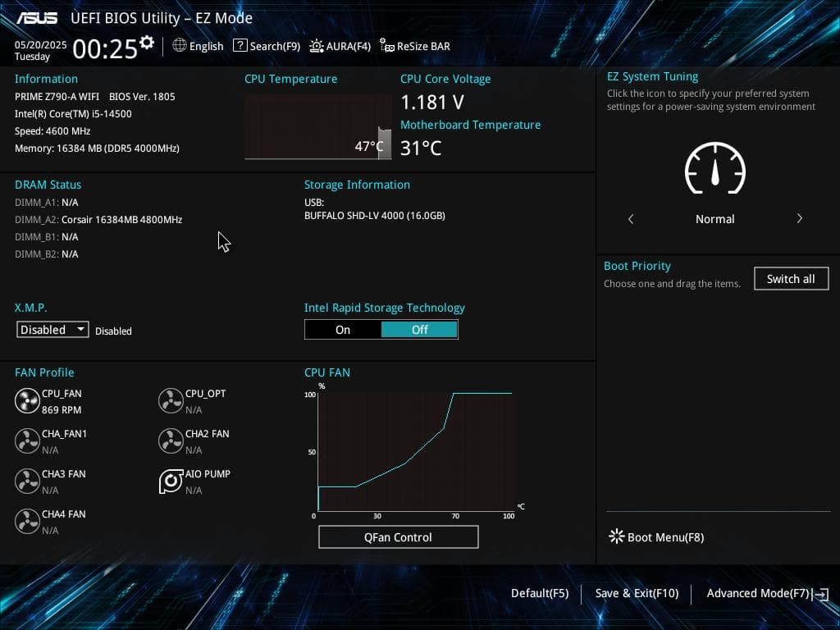Click the left arrow in EZ System Tuning

point(631,219)
